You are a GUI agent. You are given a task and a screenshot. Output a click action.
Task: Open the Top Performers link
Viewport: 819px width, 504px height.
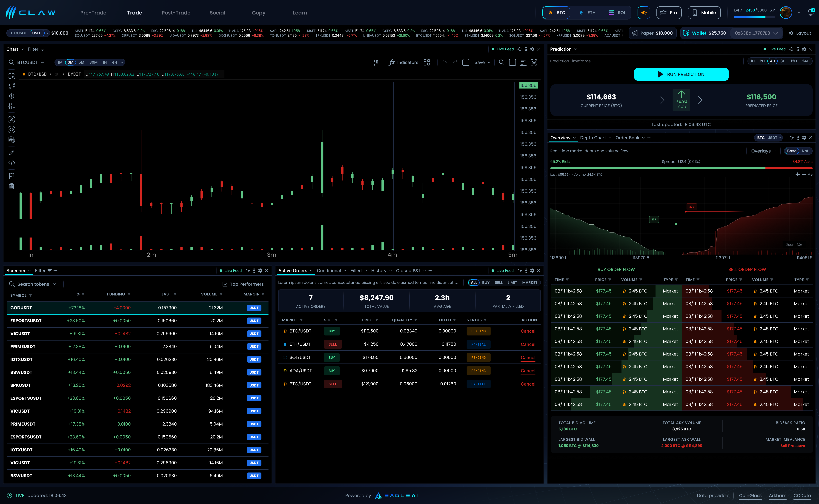point(243,284)
